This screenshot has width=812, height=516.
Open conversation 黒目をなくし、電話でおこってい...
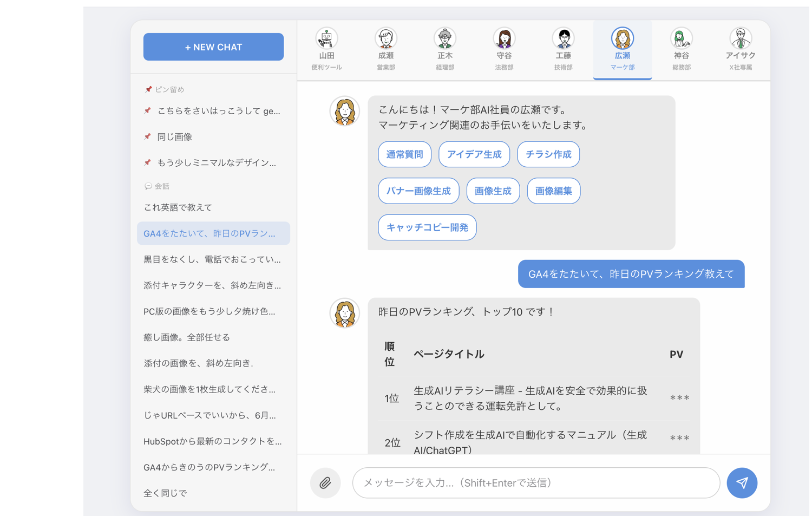point(213,259)
